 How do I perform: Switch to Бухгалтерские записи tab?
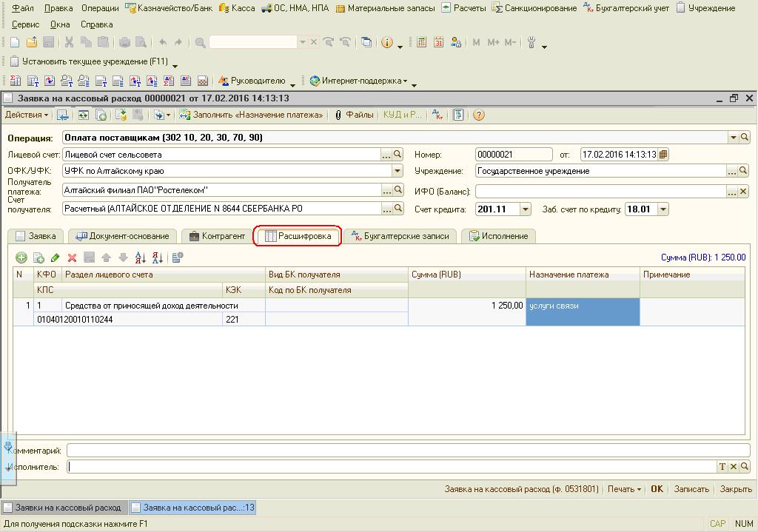pos(400,236)
